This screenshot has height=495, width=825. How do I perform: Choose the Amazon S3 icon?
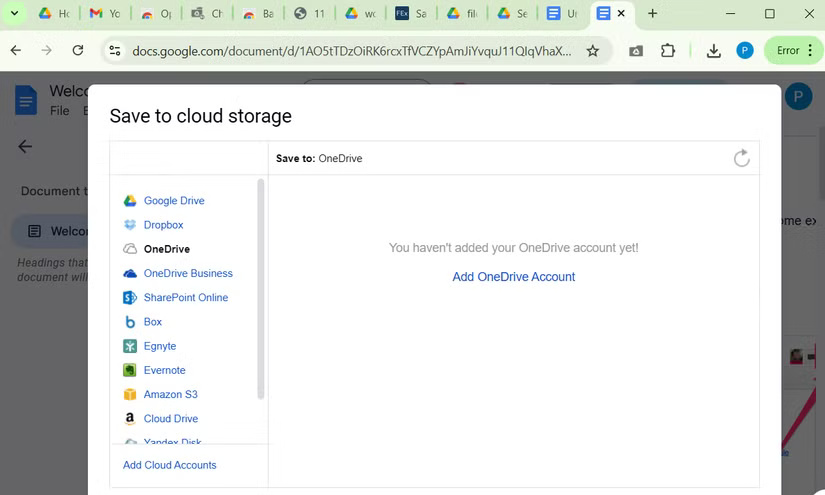pyautogui.click(x=130, y=395)
